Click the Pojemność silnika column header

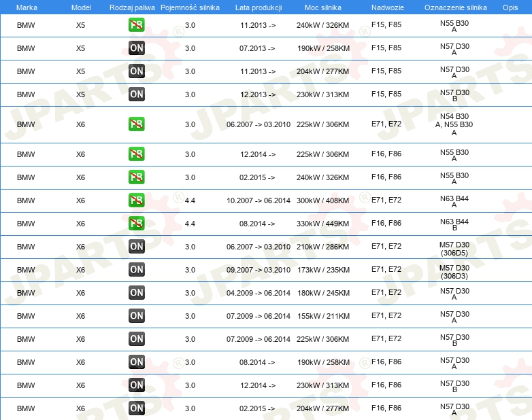(190, 7)
